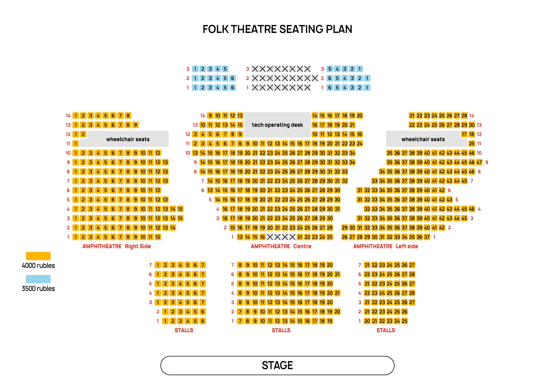The height and width of the screenshot is (392, 555).
Task: Select wheelchair seats in Amphitheatre Right Side
Action: [x=128, y=139]
